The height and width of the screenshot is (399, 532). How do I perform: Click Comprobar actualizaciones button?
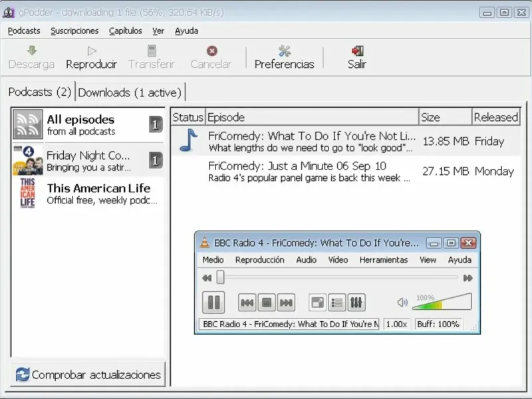point(88,374)
